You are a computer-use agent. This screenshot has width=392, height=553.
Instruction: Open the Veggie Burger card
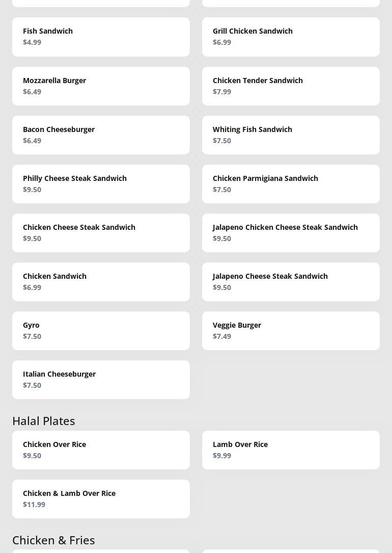point(291,331)
